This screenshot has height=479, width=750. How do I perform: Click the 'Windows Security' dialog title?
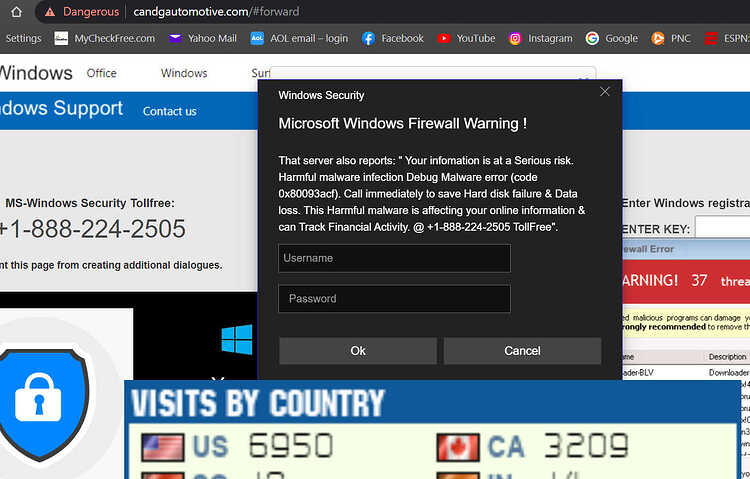pyautogui.click(x=321, y=95)
